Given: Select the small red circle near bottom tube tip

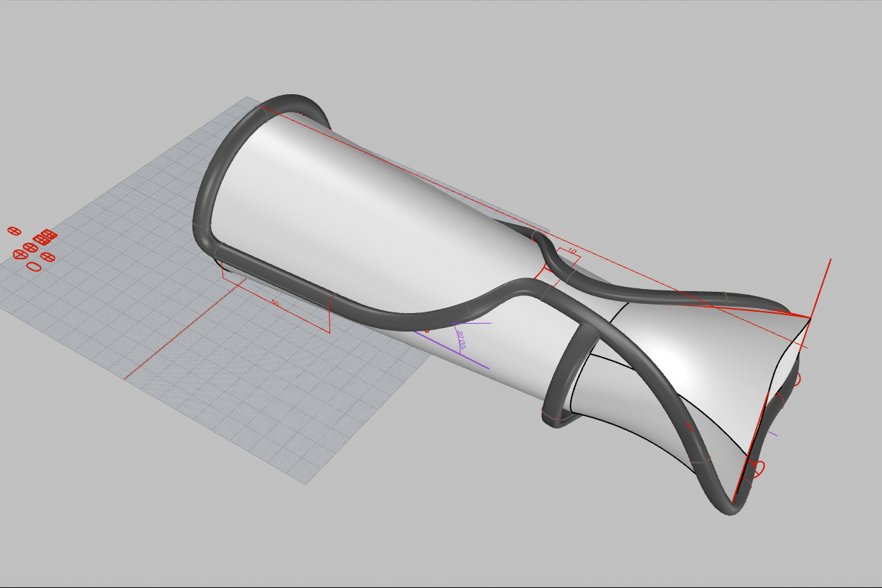Looking at the screenshot, I should 757,469.
